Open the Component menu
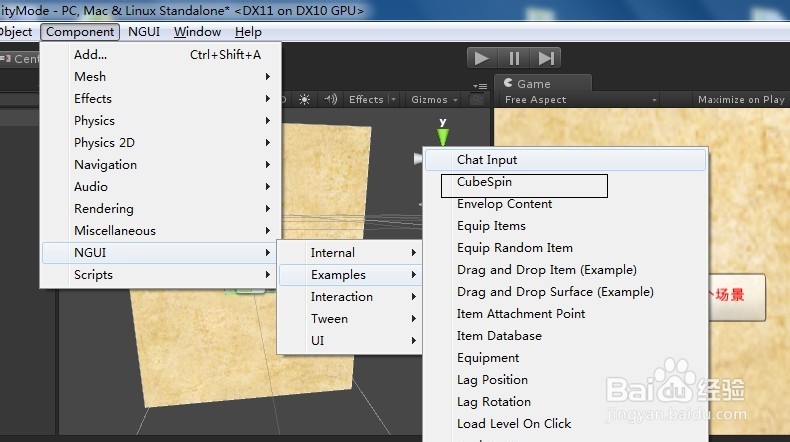The height and width of the screenshot is (442, 790). (80, 32)
